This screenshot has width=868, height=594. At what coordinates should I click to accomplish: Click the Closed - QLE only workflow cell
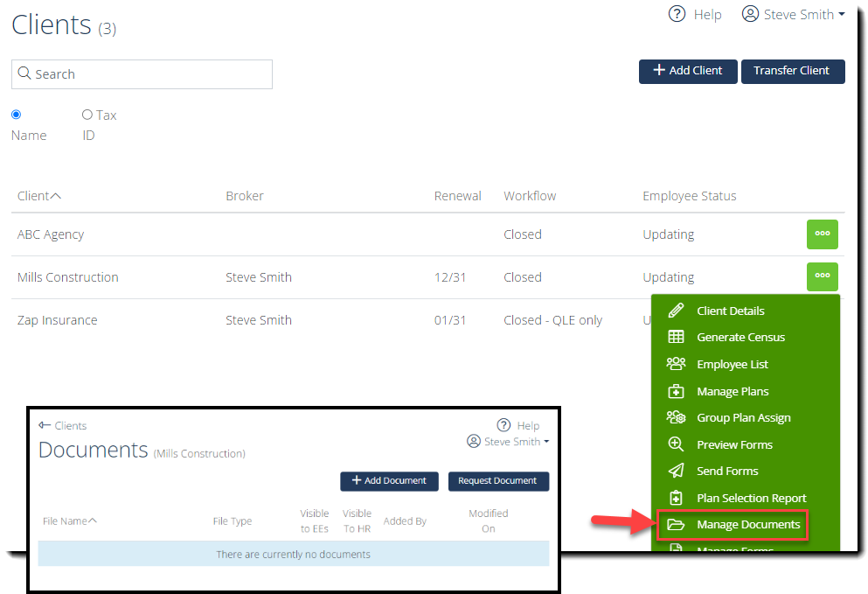pyautogui.click(x=552, y=320)
